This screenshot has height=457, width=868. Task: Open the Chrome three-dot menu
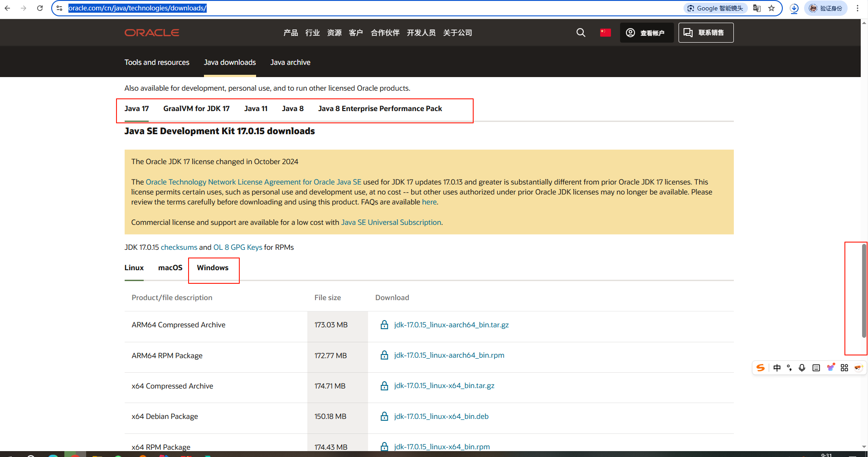click(857, 8)
